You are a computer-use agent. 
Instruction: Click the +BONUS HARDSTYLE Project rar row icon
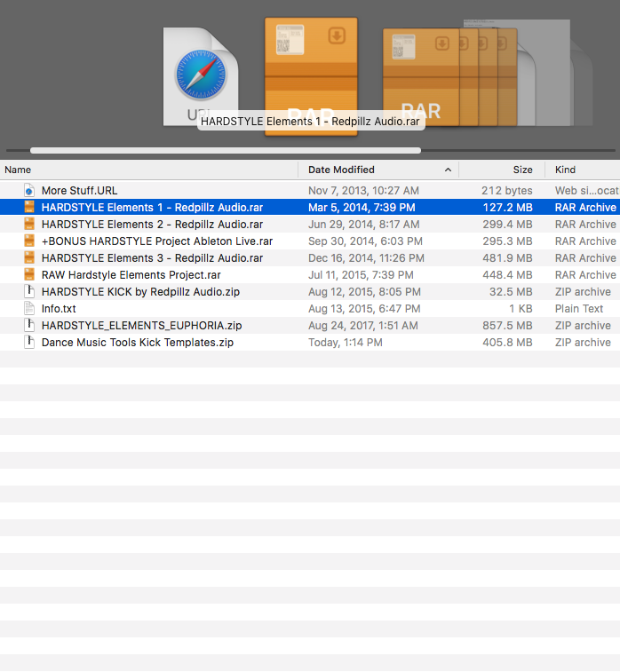click(x=29, y=241)
